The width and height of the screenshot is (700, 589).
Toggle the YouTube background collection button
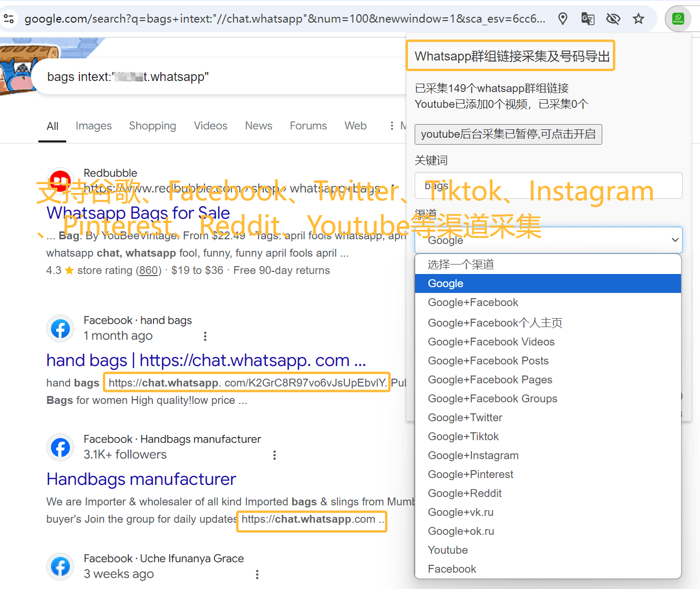pyautogui.click(x=508, y=134)
